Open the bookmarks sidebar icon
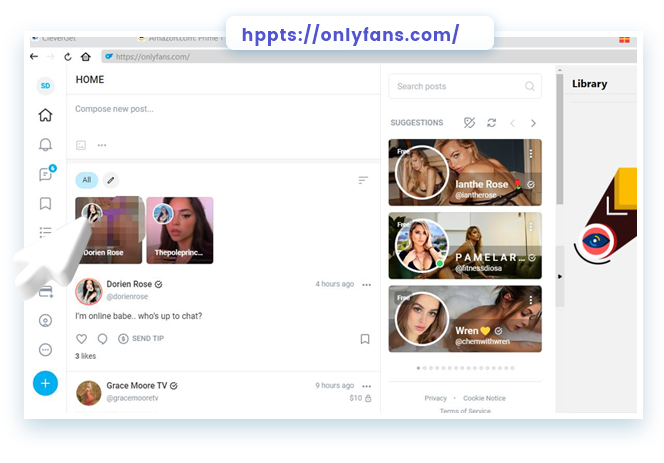The image size is (664, 463). pyautogui.click(x=45, y=203)
